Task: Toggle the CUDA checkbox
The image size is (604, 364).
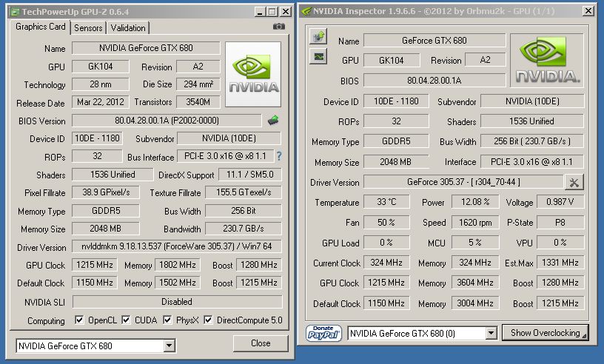Action: pos(127,320)
